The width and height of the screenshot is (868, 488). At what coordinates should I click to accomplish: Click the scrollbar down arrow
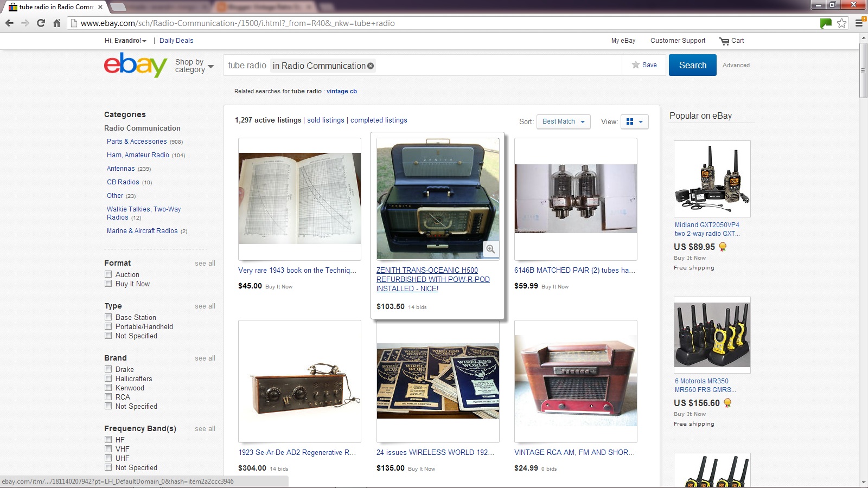pos(863,483)
